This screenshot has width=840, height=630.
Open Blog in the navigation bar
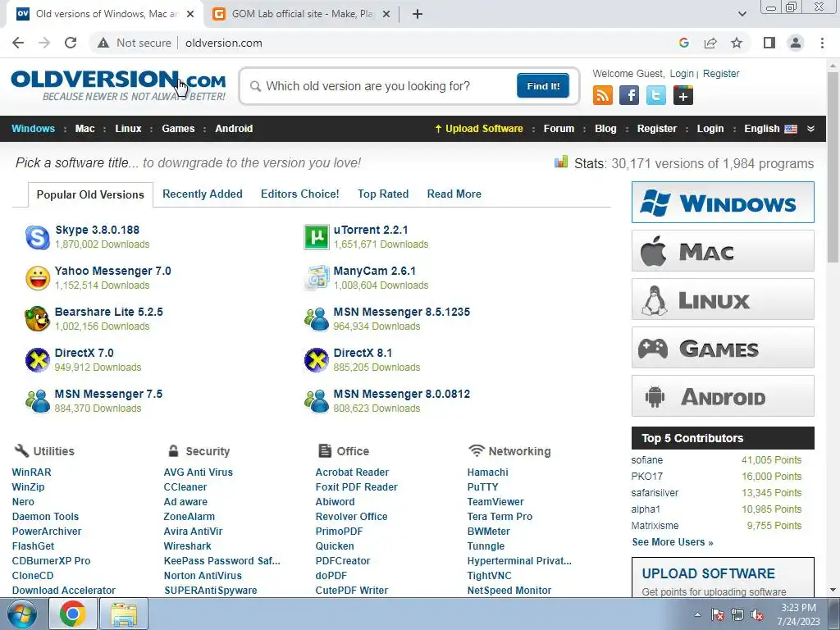point(605,129)
